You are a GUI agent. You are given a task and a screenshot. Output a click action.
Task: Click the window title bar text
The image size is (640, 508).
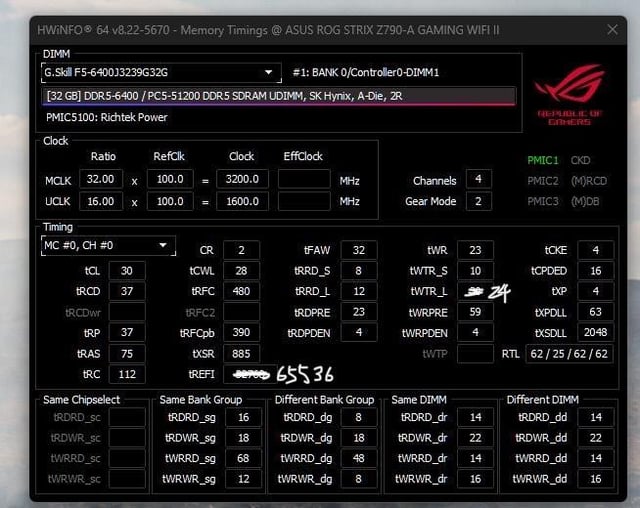[268, 30]
